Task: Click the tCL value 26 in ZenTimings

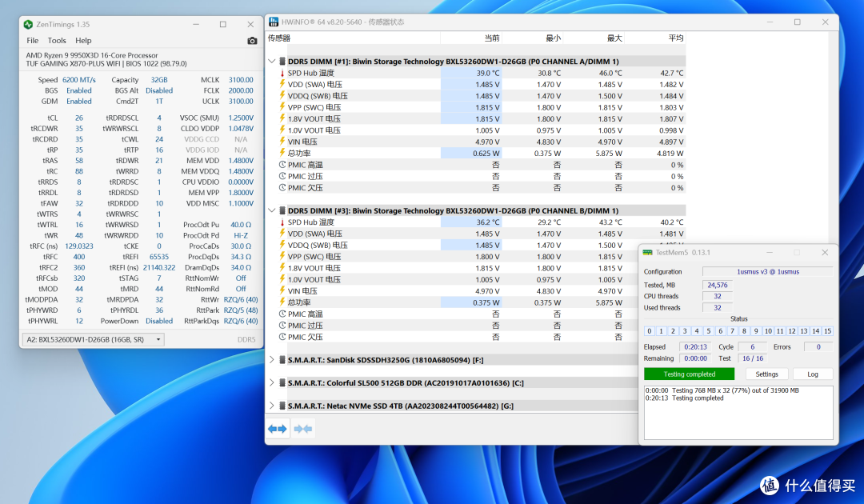Action: [x=78, y=118]
